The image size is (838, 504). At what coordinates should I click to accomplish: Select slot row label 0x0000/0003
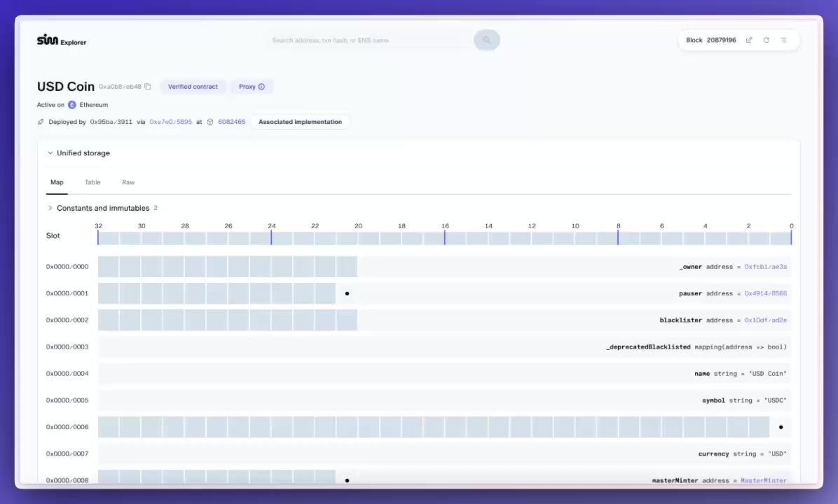[x=67, y=346]
